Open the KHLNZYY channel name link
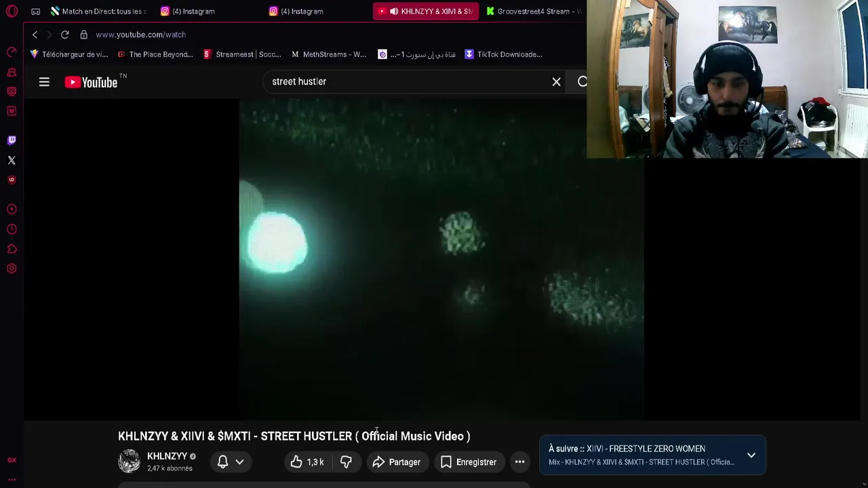Viewport: 868px width, 488px height. tap(167, 456)
